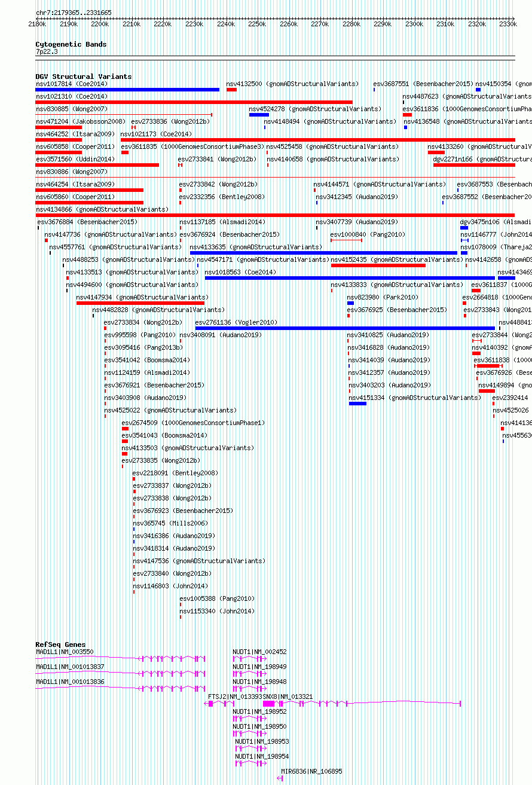Click the 2250k tick on the ruler
The image size is (532, 785).
257,24
